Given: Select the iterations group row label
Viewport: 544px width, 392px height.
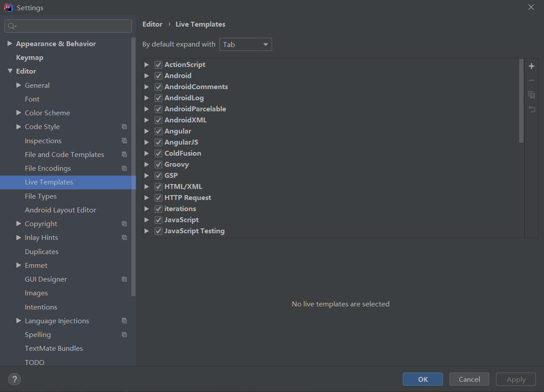Looking at the screenshot, I should pos(180,209).
